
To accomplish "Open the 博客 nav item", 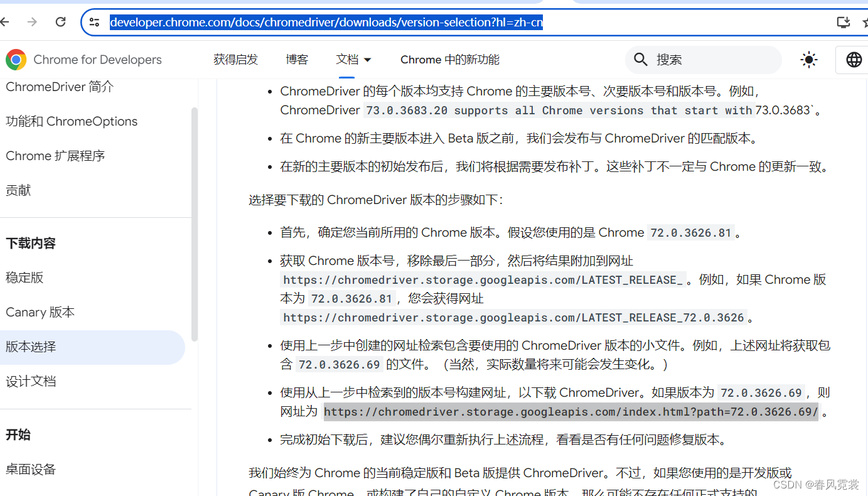I will [x=297, y=60].
